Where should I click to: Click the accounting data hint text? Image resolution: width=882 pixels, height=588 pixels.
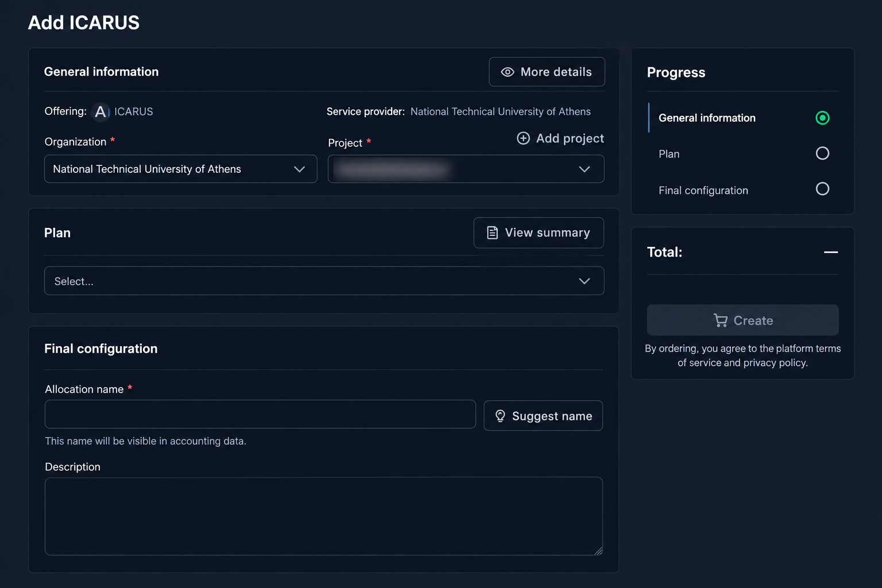(146, 441)
